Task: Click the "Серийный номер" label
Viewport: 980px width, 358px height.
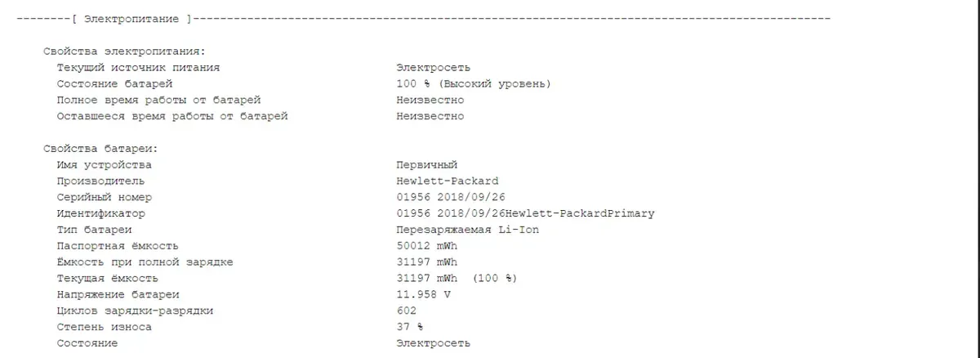Action: [x=104, y=197]
